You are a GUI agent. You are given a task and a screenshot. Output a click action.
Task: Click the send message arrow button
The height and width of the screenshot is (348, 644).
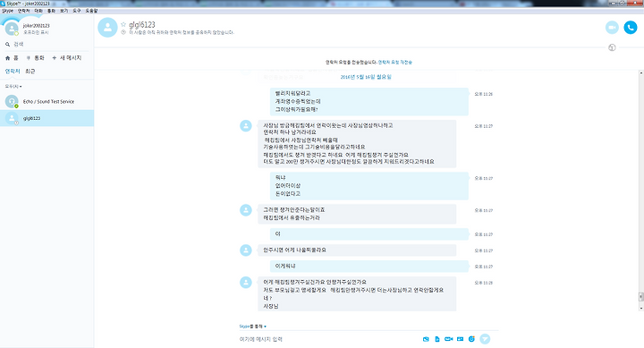pos(485,339)
